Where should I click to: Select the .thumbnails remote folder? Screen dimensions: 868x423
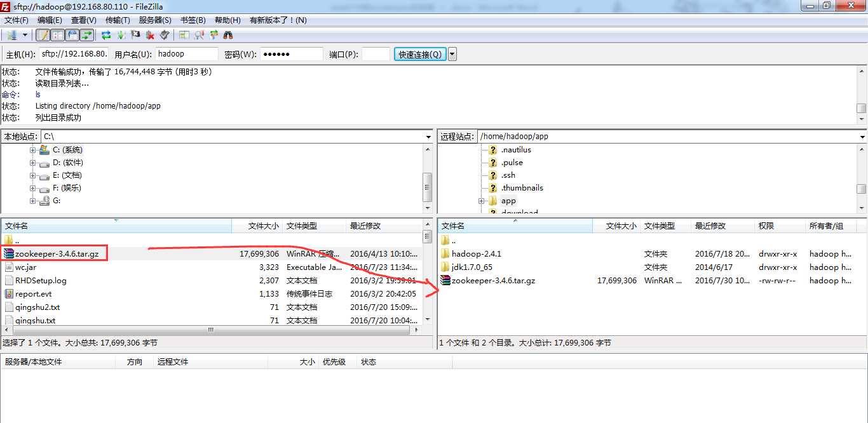point(522,188)
